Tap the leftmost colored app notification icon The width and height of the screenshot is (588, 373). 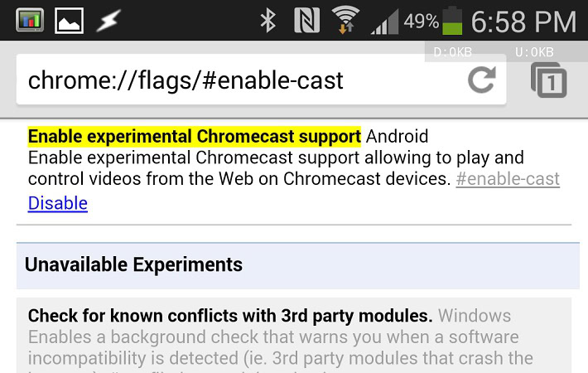[x=29, y=20]
